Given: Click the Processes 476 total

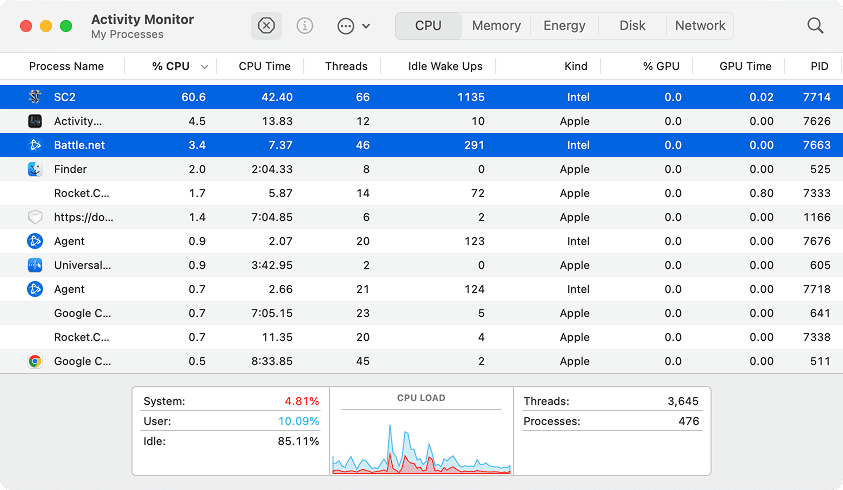Looking at the screenshot, I should tap(689, 421).
